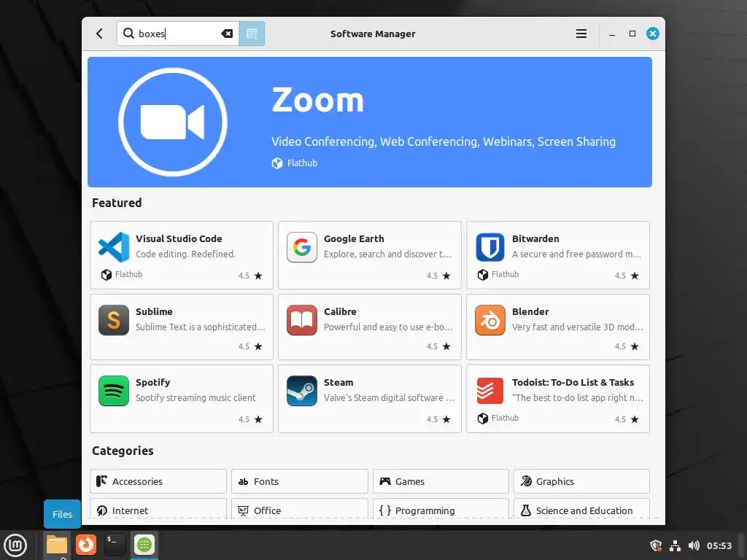Viewport: 747px width, 560px height.
Task: Click the Zoom camera logo
Action: pos(172,122)
